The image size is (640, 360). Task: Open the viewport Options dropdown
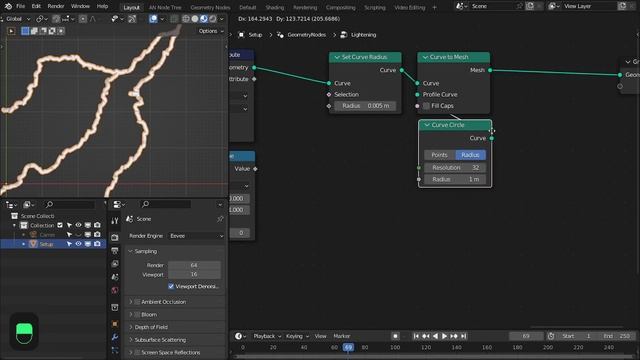tap(211, 31)
